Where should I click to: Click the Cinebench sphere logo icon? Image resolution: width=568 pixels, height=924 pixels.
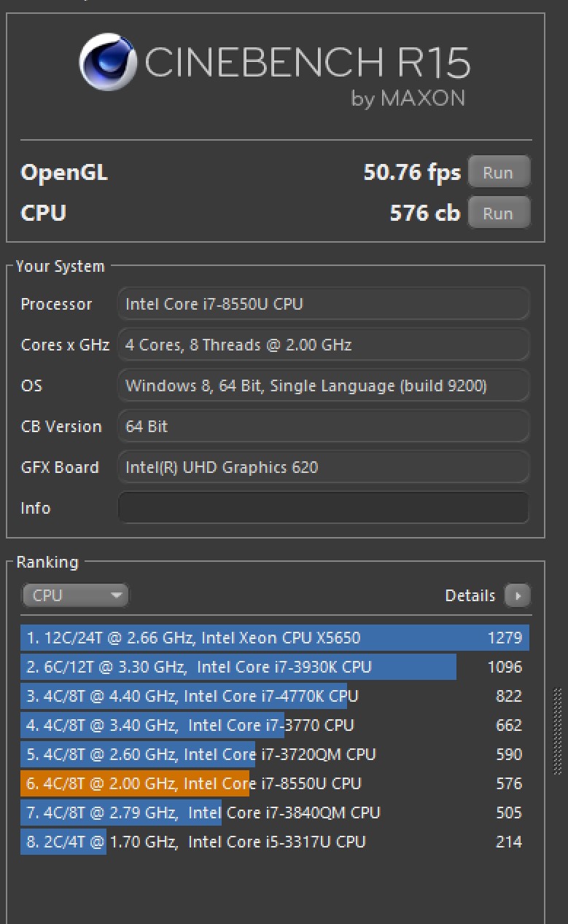pyautogui.click(x=109, y=63)
